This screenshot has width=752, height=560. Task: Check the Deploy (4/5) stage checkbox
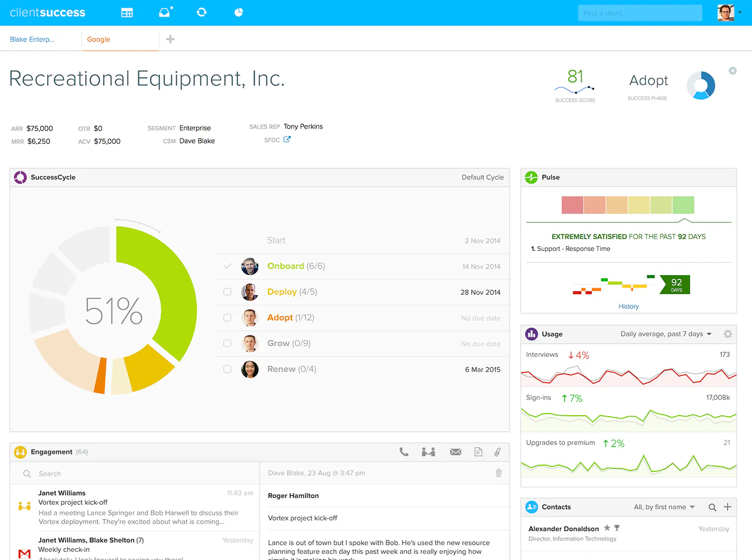coord(227,292)
